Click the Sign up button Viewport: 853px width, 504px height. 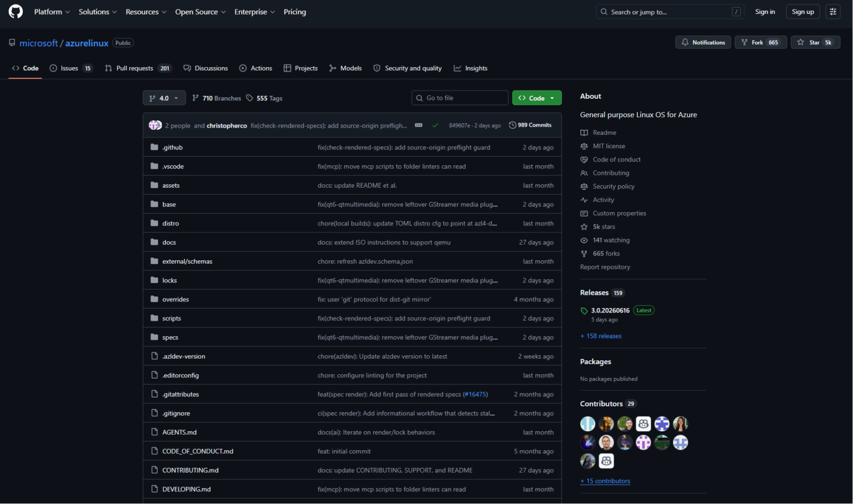click(802, 12)
